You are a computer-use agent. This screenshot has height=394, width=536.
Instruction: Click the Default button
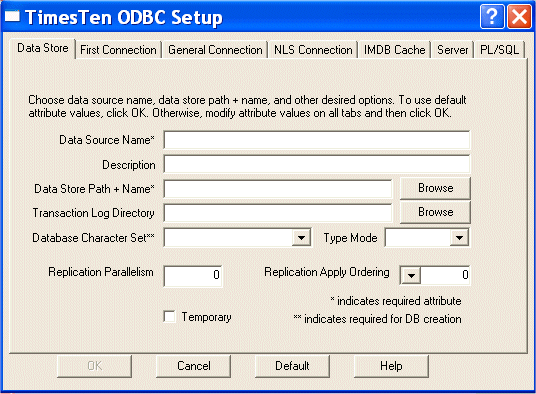pyautogui.click(x=292, y=366)
